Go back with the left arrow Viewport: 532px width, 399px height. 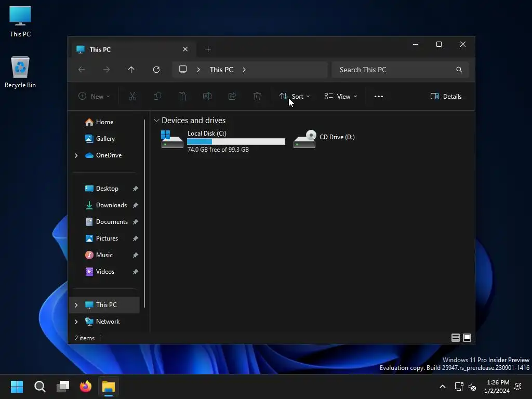[x=82, y=70]
